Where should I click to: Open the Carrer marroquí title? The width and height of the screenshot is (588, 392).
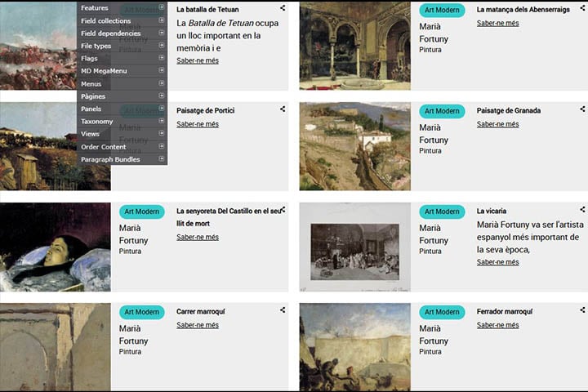[201, 312]
